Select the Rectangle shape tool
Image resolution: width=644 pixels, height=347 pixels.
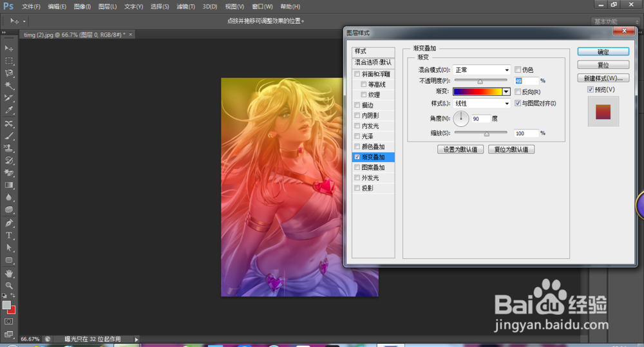tap(8, 260)
